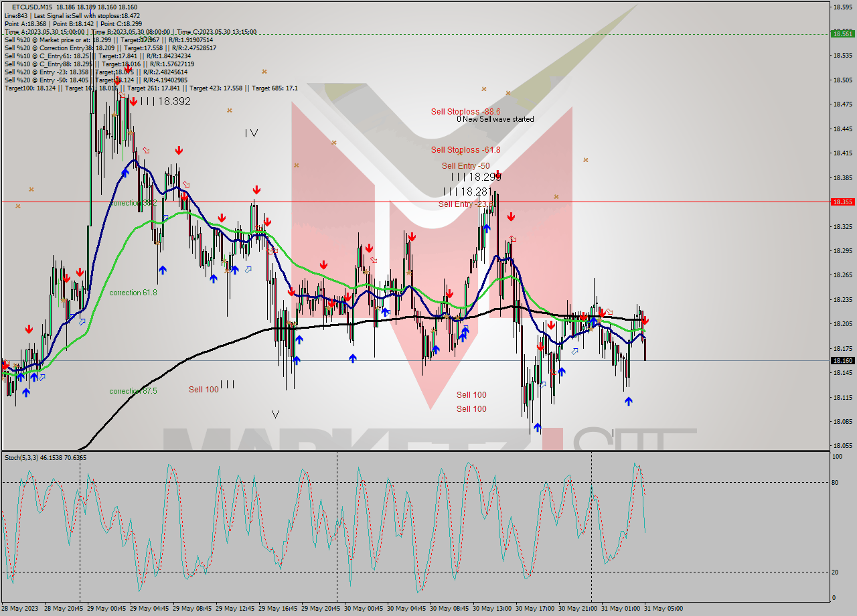Click the 'Sell %20 @ Market price' line
This screenshot has height=616, width=857.
(x=109, y=40)
